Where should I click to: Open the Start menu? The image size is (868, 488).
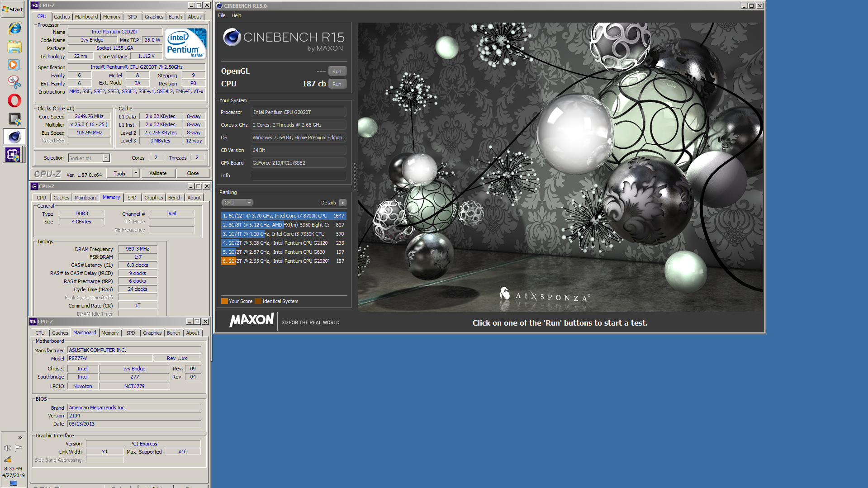click(x=13, y=9)
